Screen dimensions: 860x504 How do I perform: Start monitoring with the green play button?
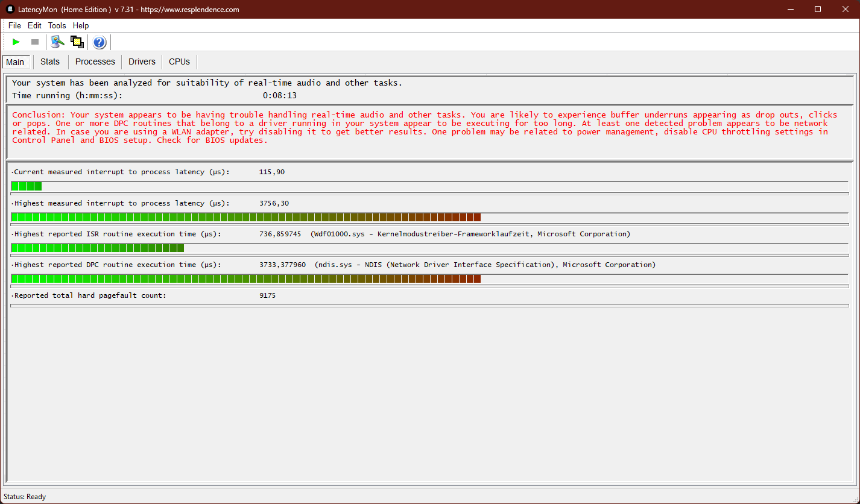pos(16,42)
